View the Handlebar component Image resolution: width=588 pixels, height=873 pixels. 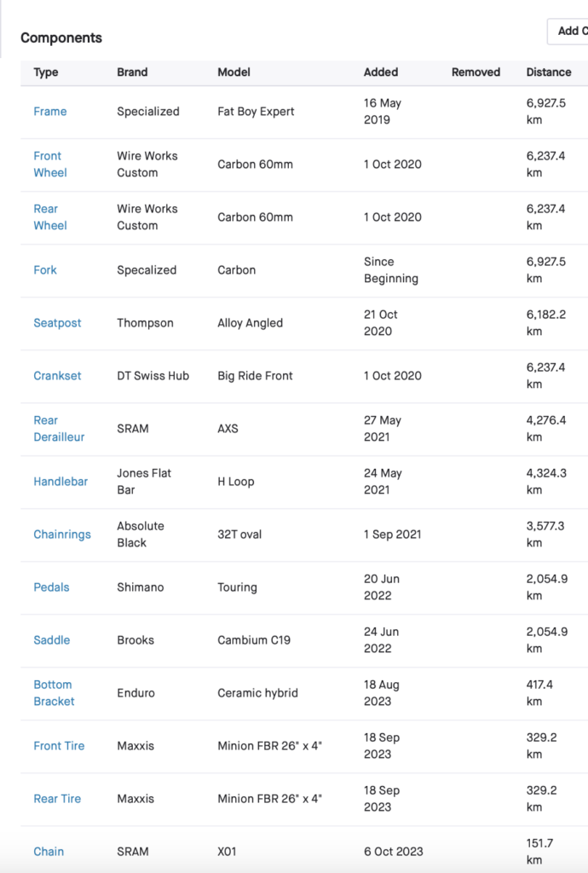(x=61, y=482)
